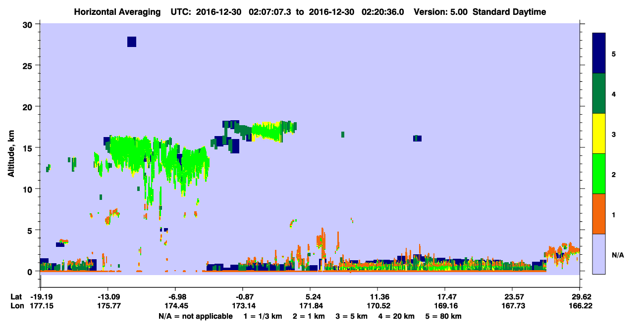
Task: Click longitude value 174.45
Action: click(175, 306)
